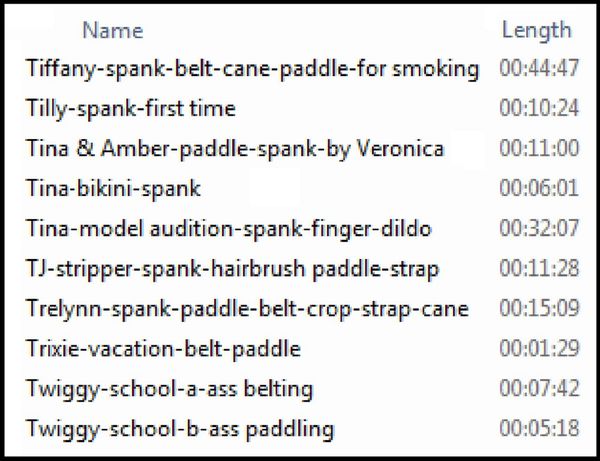Click the 00:32:07 length value
The width and height of the screenshot is (600, 461).
(539, 228)
